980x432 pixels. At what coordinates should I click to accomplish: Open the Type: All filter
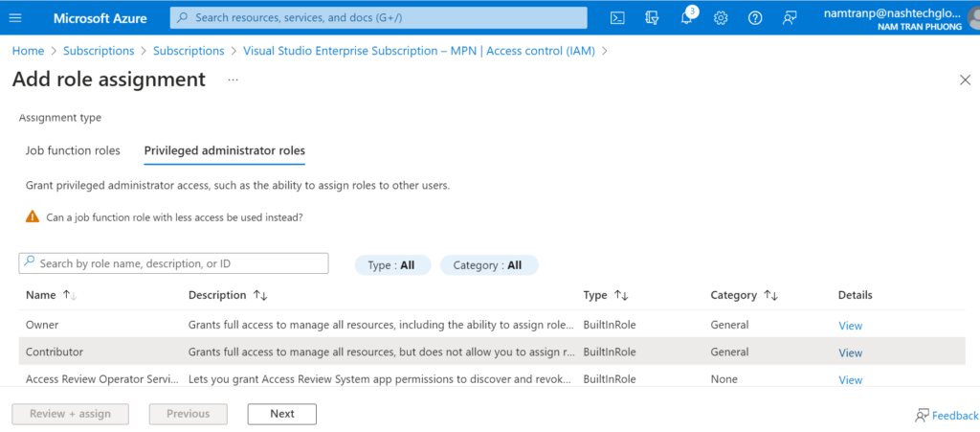[x=391, y=265]
